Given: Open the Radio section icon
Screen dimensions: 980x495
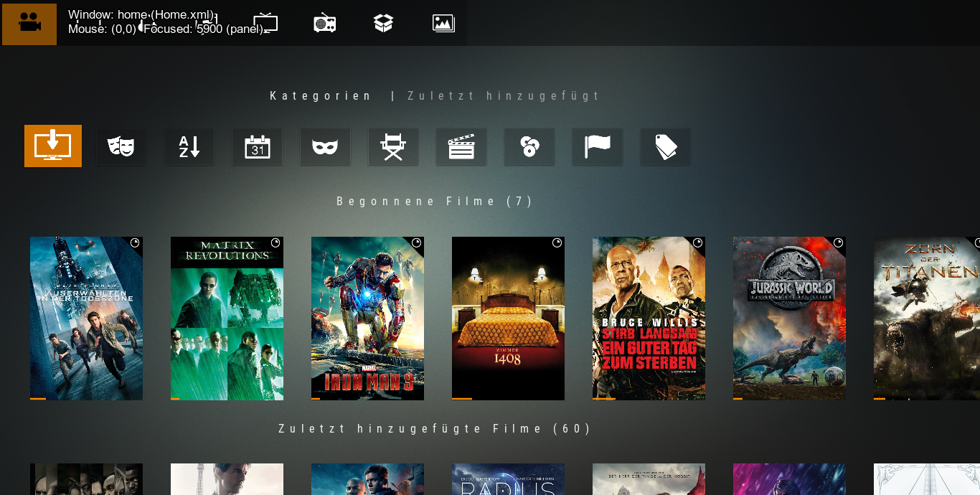Looking at the screenshot, I should 325,24.
